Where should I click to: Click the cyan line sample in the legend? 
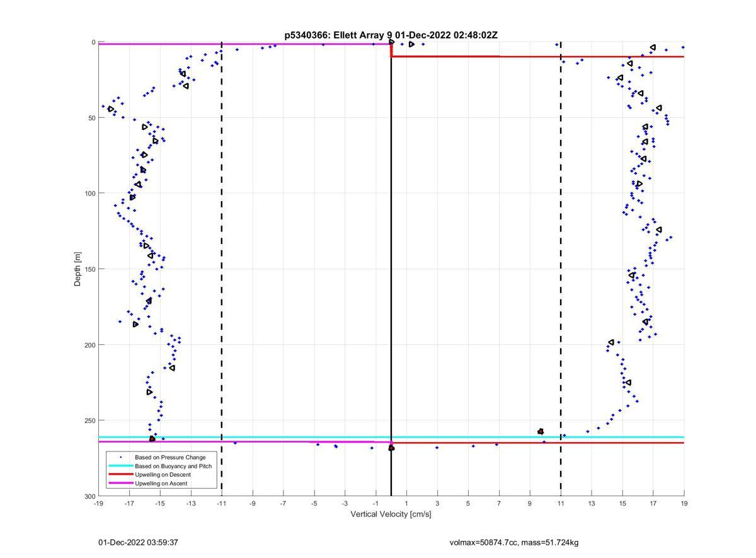point(120,466)
